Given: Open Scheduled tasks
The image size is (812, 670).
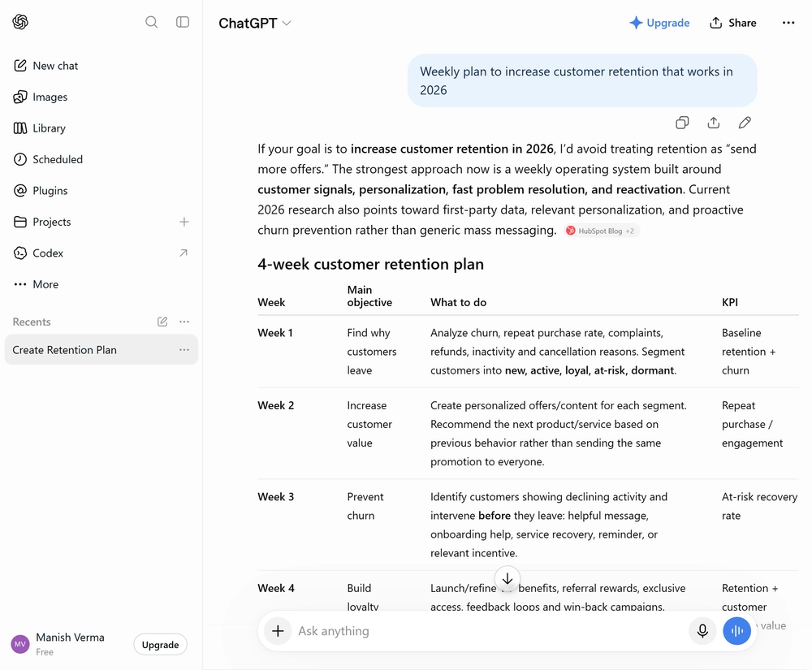Looking at the screenshot, I should tap(101, 159).
